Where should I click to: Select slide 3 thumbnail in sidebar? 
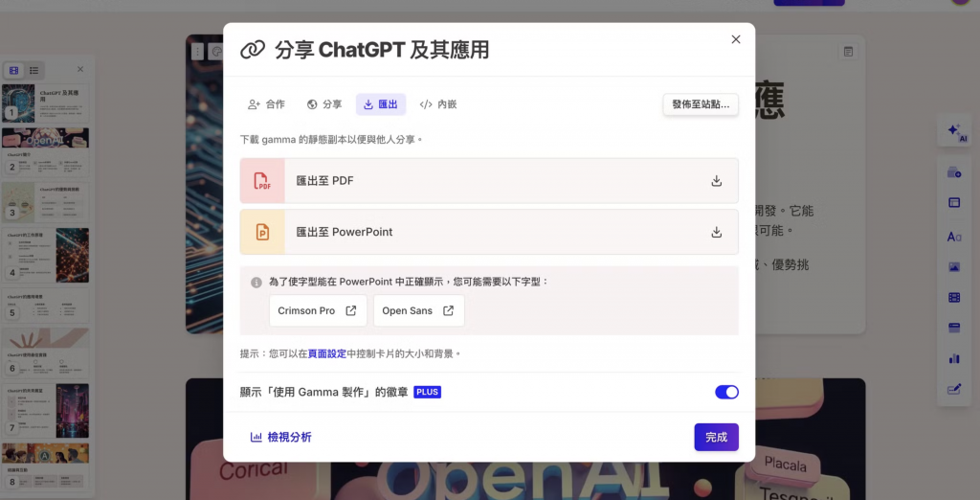46,202
